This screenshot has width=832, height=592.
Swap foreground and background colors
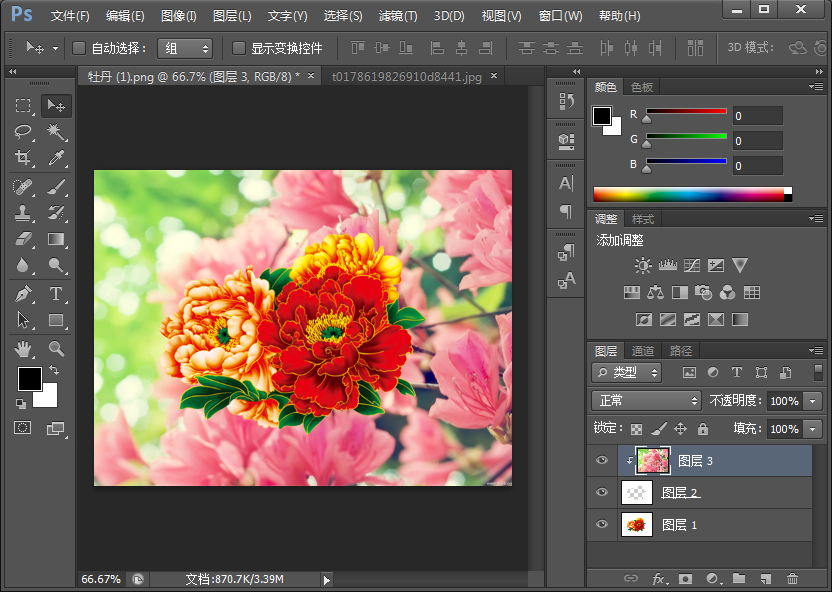[54, 370]
